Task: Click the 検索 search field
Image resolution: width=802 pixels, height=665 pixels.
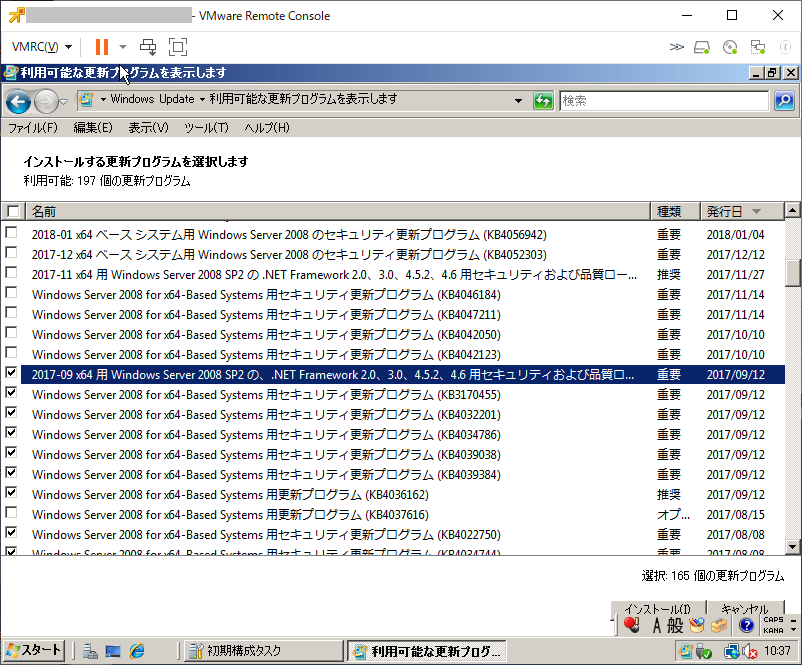Action: click(664, 101)
